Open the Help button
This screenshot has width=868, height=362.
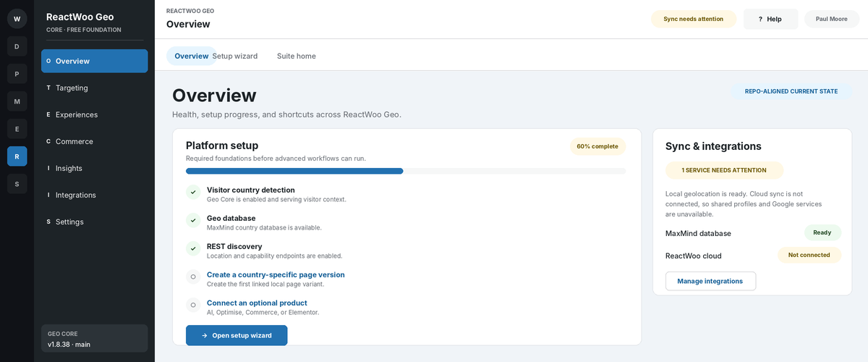click(x=770, y=19)
